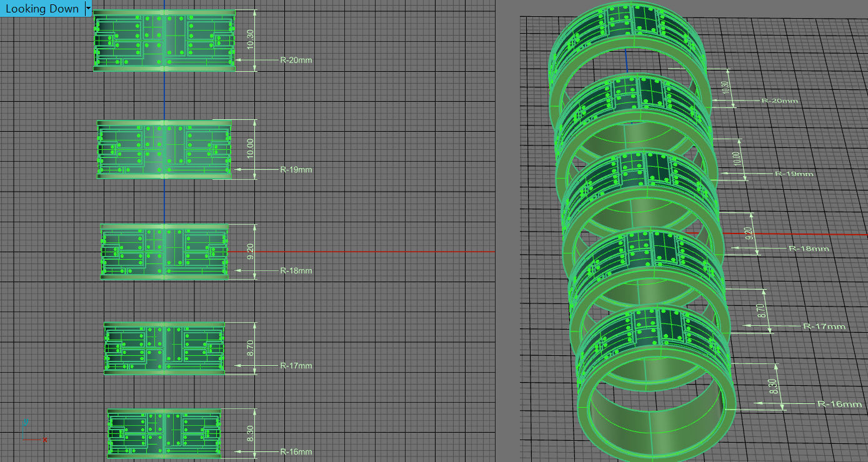Select the R-18mm label in the perspective view

pyautogui.click(x=808, y=248)
